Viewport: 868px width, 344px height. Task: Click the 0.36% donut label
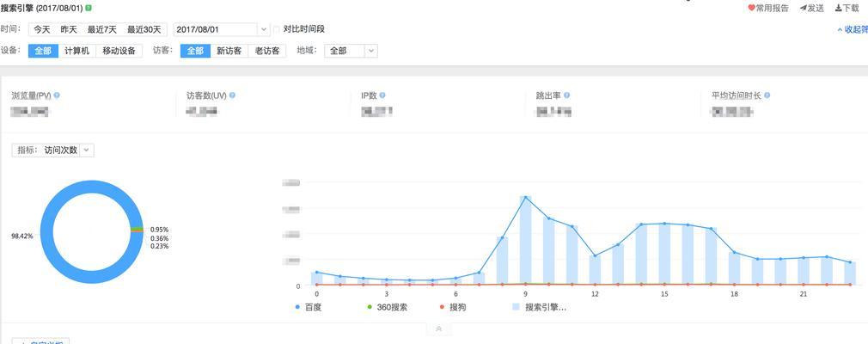coord(160,239)
